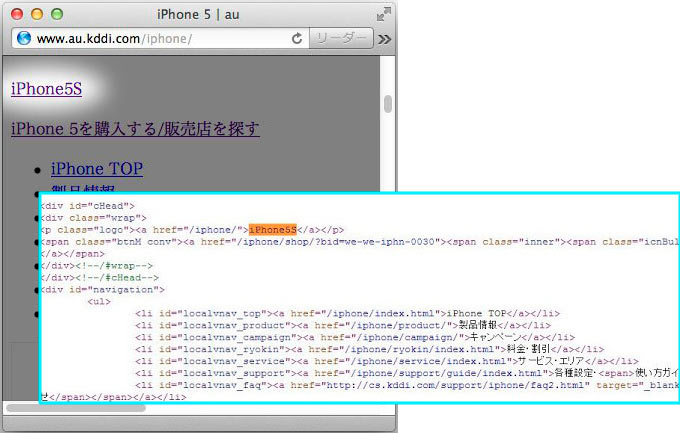Click the localvnav_top iPhone TOP source line
Screen dimensions: 680x433
[x=347, y=313]
